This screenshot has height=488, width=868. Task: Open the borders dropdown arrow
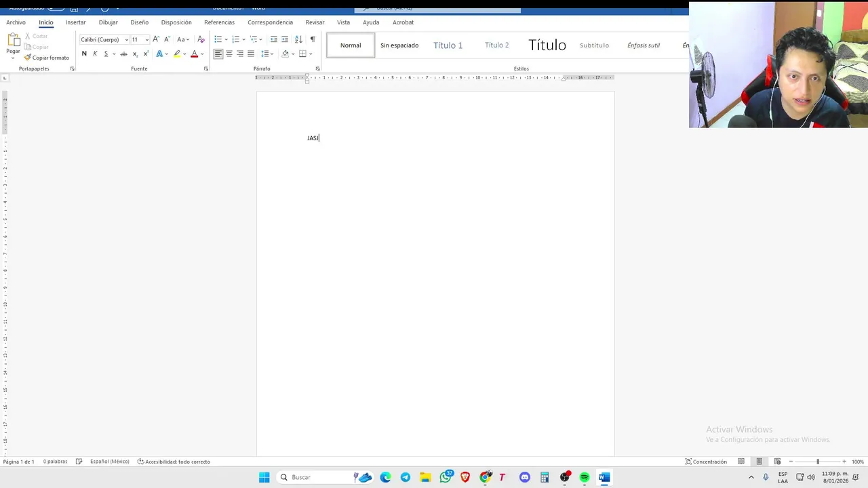[310, 54]
